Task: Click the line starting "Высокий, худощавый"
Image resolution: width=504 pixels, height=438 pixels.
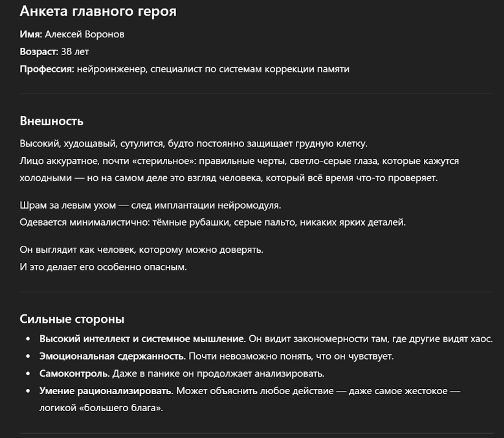Action: tap(193, 144)
